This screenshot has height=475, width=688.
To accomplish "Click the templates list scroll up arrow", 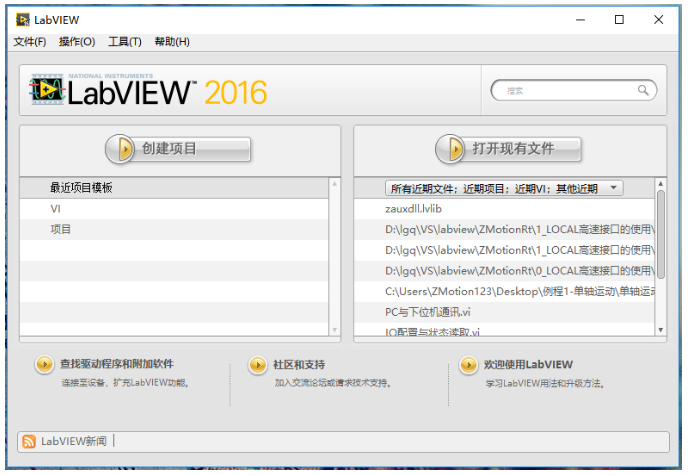I will 334,184.
